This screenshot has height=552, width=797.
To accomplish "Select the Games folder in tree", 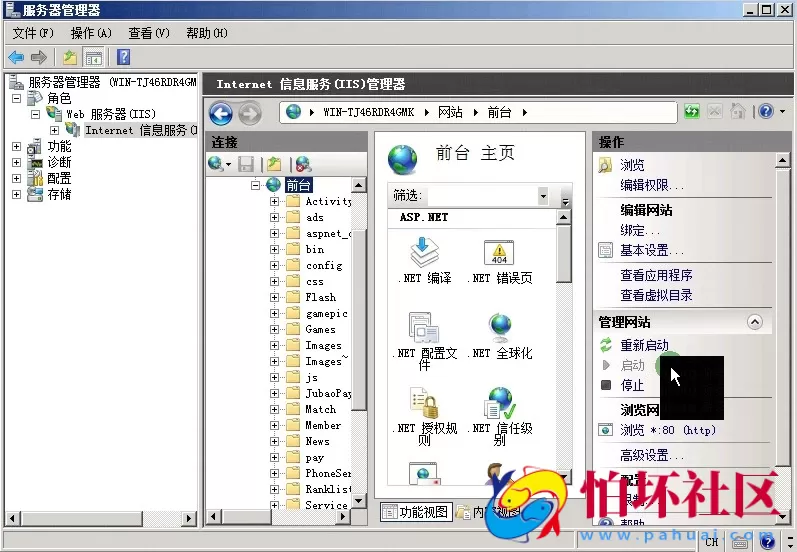I will pos(320,329).
